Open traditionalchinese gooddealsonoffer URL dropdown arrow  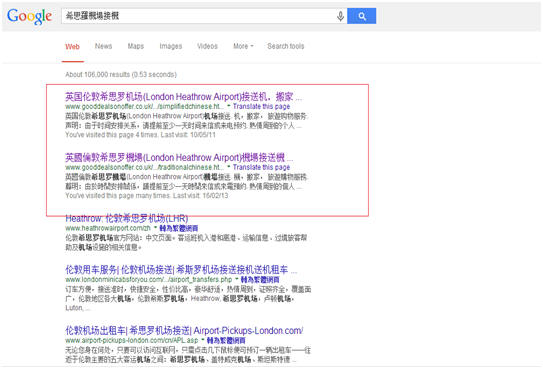(x=229, y=166)
